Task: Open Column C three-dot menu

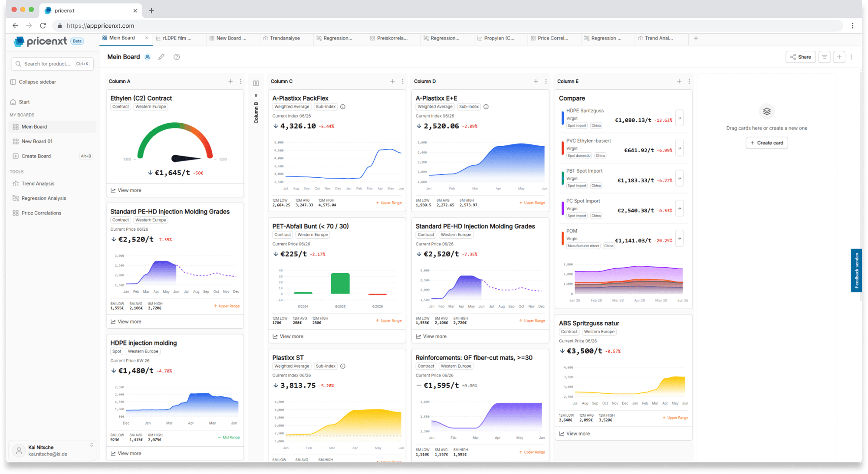Action: (x=403, y=82)
